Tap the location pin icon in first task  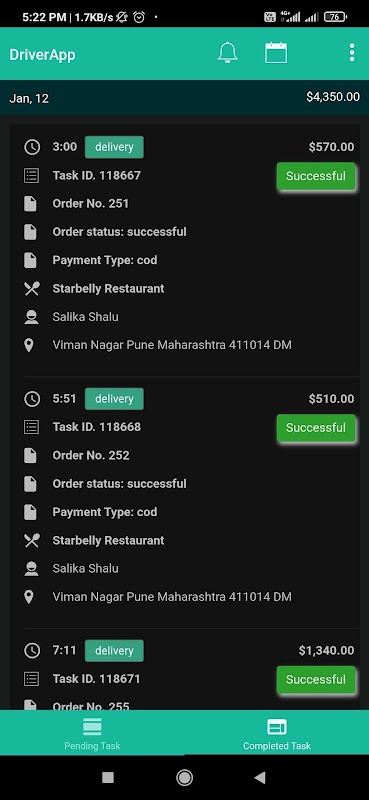pos(29,345)
